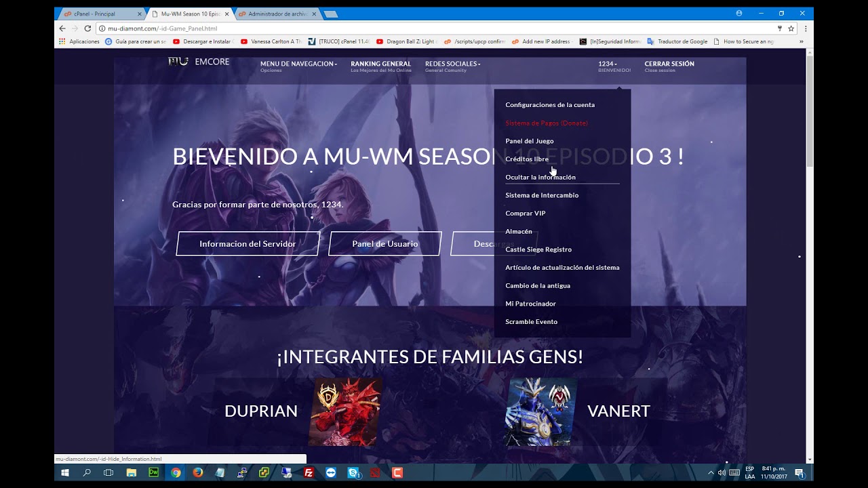
Task: Open Panel del Juego menu entry
Action: (x=530, y=141)
